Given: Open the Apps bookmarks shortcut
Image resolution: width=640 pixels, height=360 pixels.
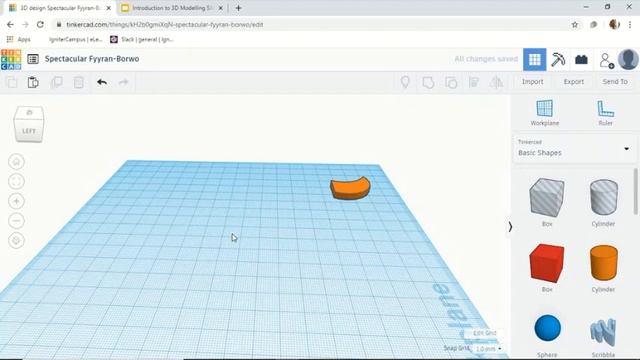Looking at the screenshot, I should (19, 39).
